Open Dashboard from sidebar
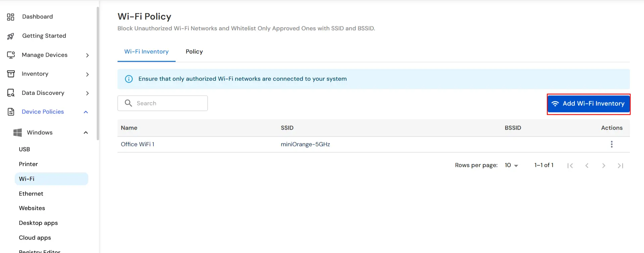The width and height of the screenshot is (644, 253). point(38,17)
